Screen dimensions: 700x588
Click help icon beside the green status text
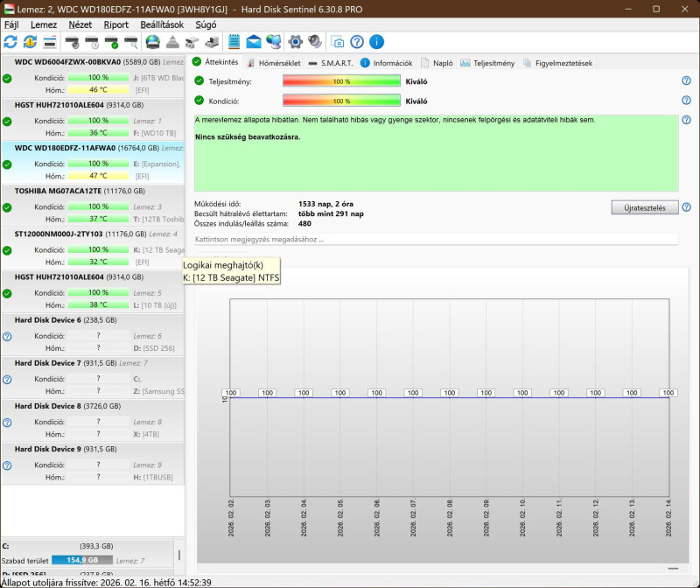(x=686, y=120)
